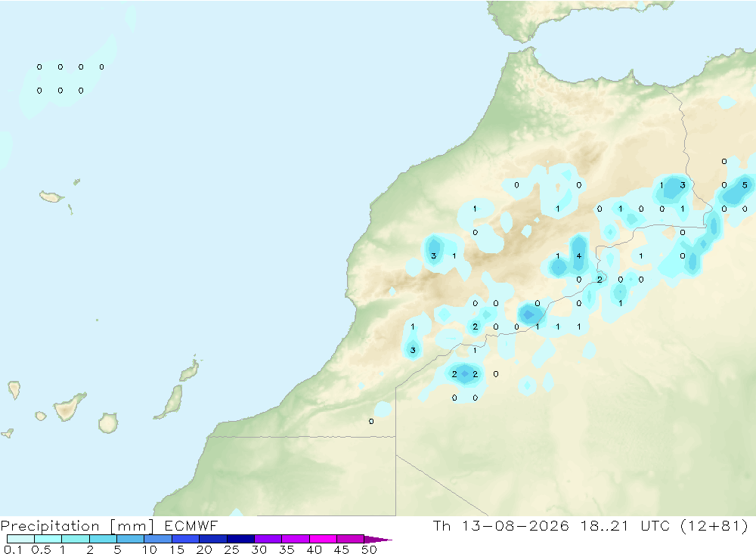Screen dimensions: 756x554
Task: Click the legend swatch between 0.1 and 0.5
Action: pos(20,539)
